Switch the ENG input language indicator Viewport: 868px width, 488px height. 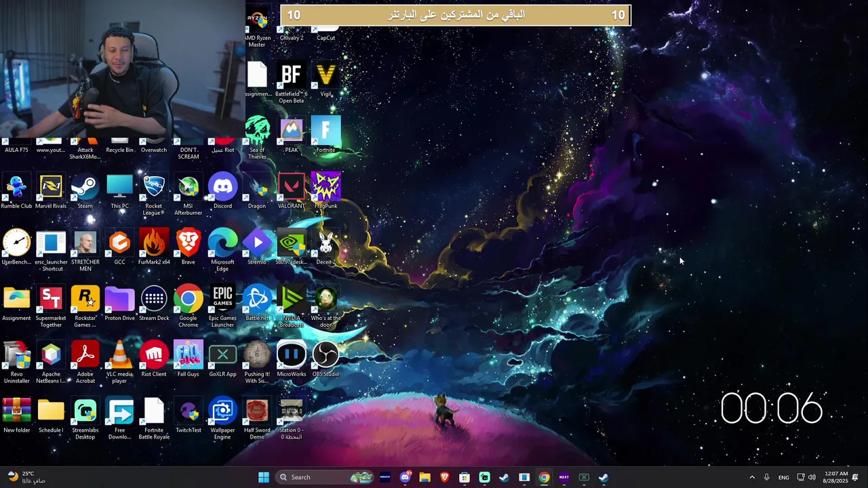[x=783, y=477]
